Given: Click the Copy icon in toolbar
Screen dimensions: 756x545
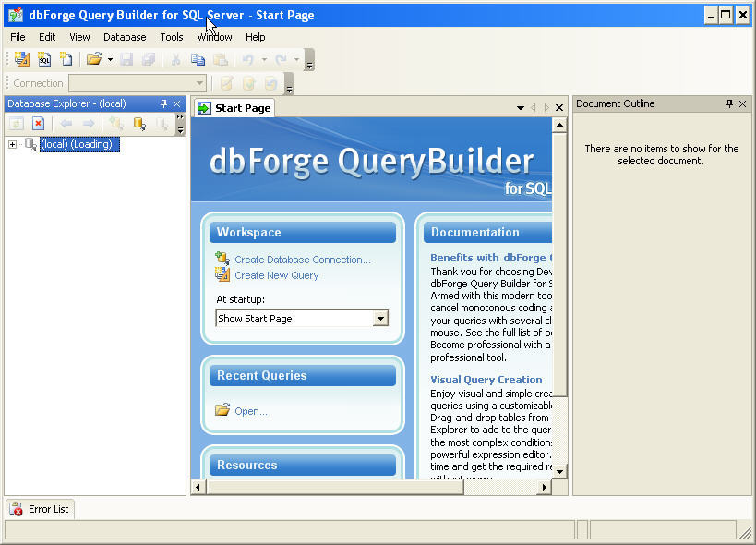Looking at the screenshot, I should 198,59.
